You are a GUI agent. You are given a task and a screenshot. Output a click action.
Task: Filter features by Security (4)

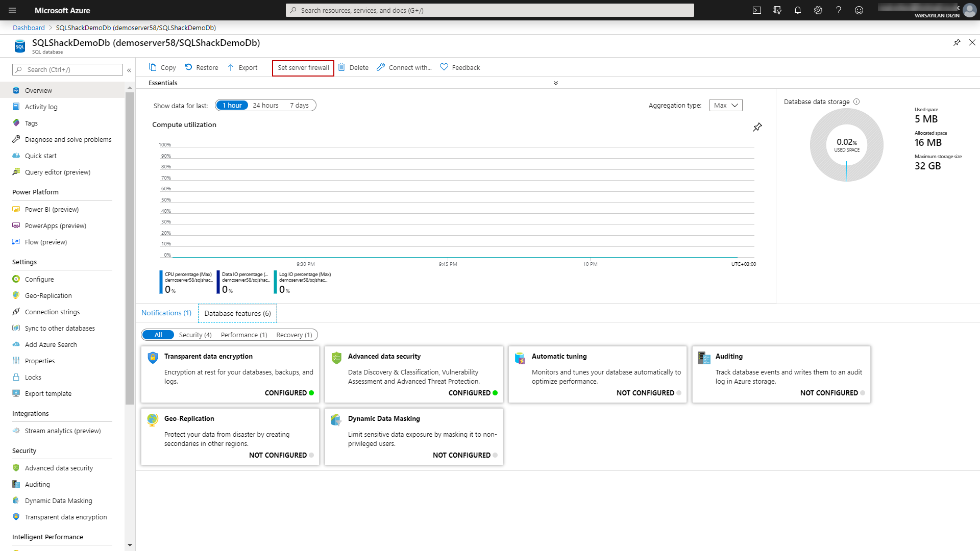(195, 335)
